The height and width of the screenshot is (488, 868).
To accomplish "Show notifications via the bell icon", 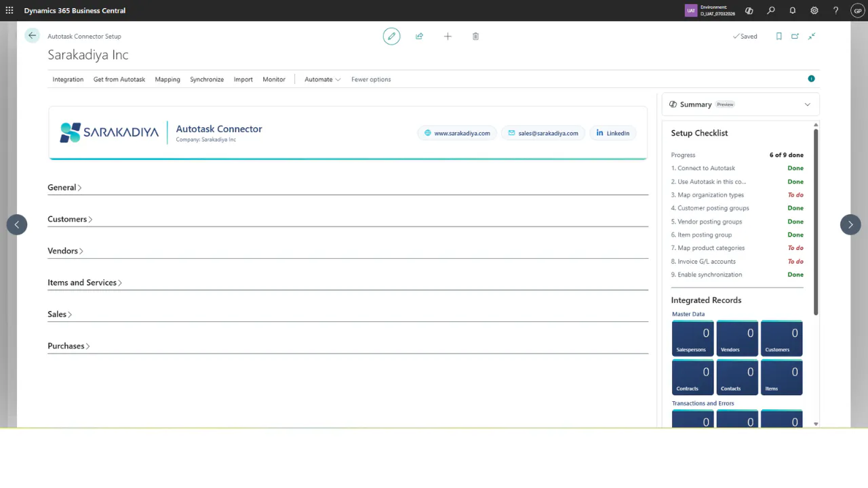I will point(793,10).
